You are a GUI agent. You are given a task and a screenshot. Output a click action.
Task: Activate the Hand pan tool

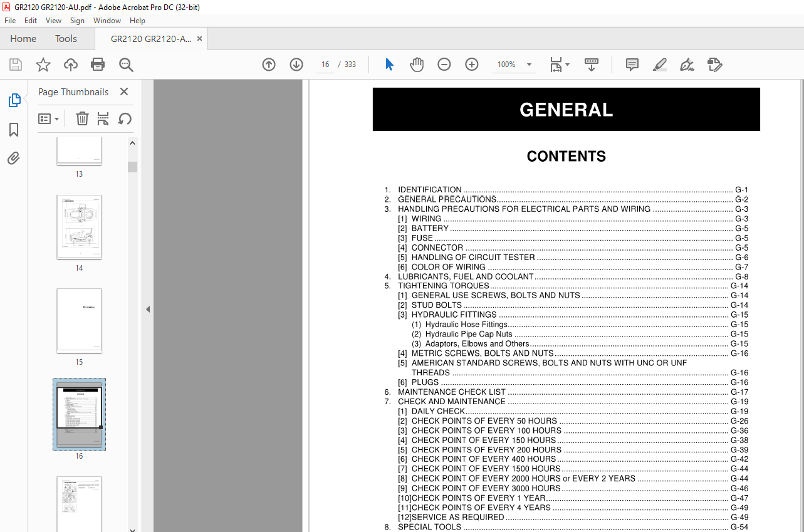point(417,65)
